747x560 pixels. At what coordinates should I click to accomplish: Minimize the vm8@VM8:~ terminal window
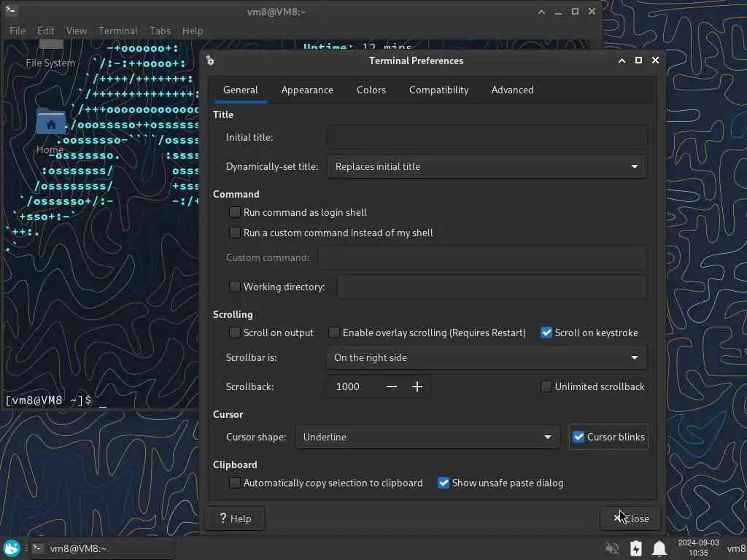coord(558,12)
